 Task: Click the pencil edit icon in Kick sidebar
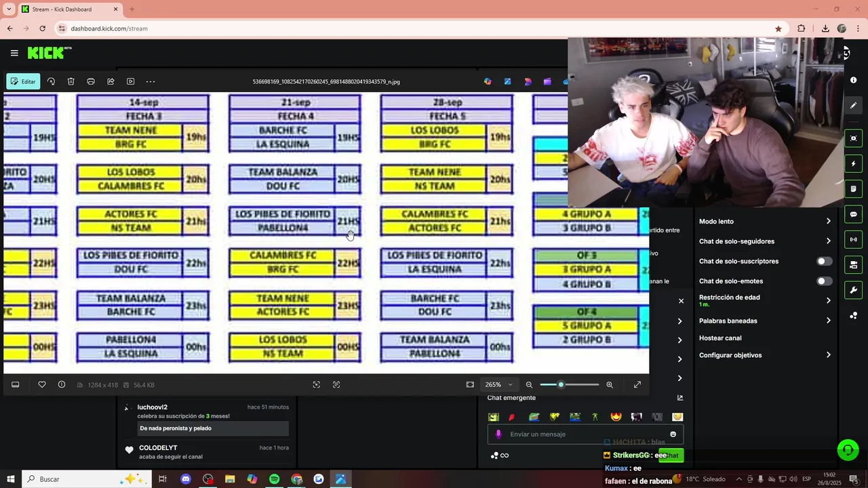tap(853, 105)
